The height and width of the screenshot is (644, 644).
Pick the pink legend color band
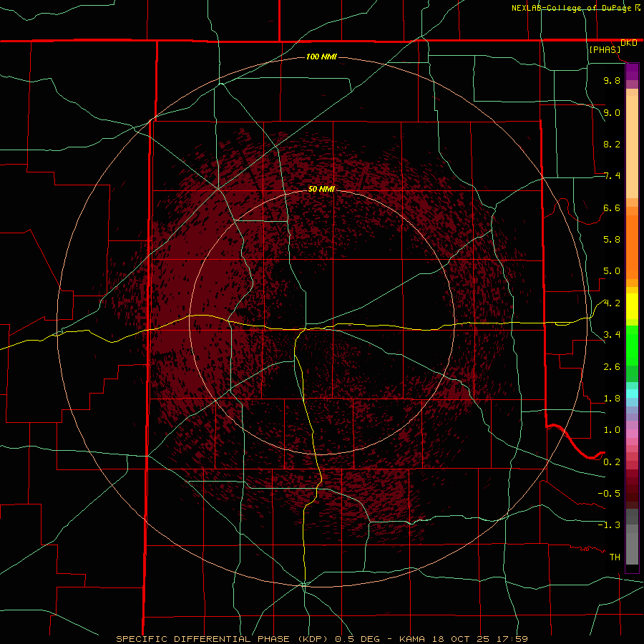tap(632, 434)
